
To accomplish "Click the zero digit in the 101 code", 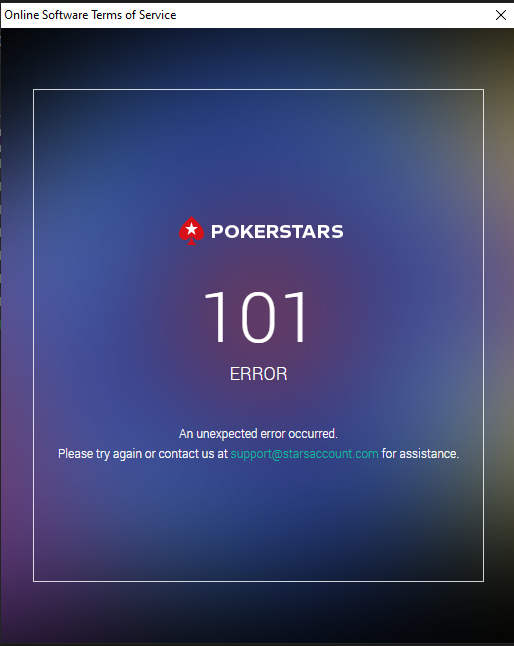I will coord(257,316).
